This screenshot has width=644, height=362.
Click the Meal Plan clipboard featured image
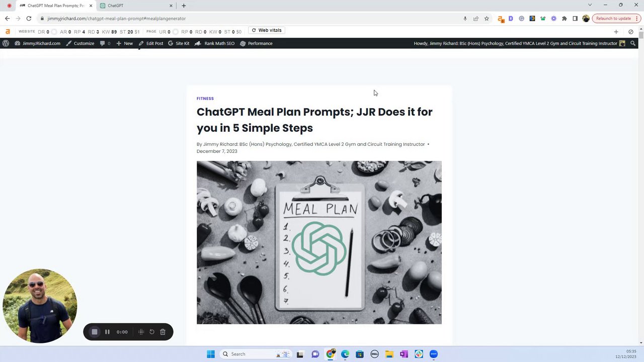point(319,242)
